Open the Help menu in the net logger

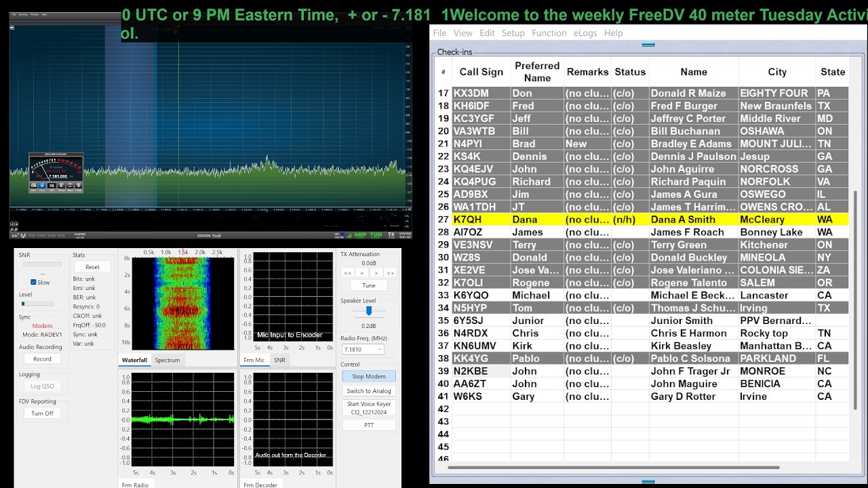click(613, 33)
